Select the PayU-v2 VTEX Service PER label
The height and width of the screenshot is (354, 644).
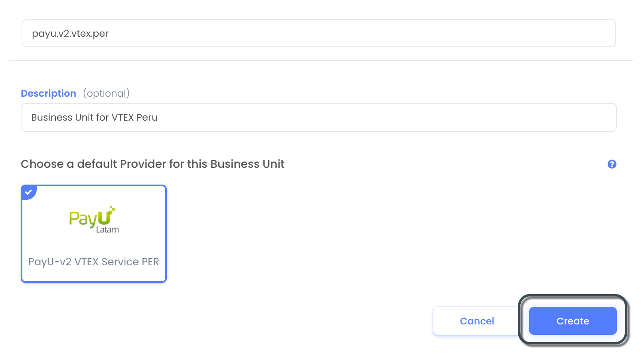[x=94, y=262]
